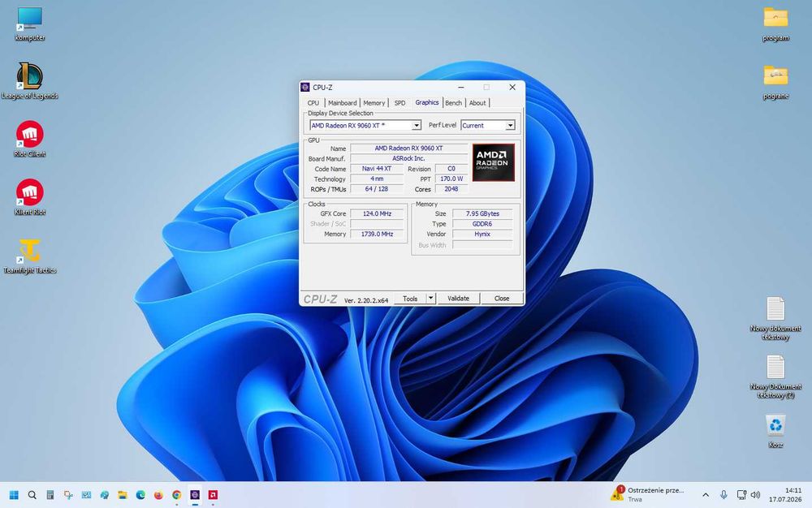The width and height of the screenshot is (812, 508).
Task: Open Microsoft Edge from the taskbar
Action: tap(140, 495)
